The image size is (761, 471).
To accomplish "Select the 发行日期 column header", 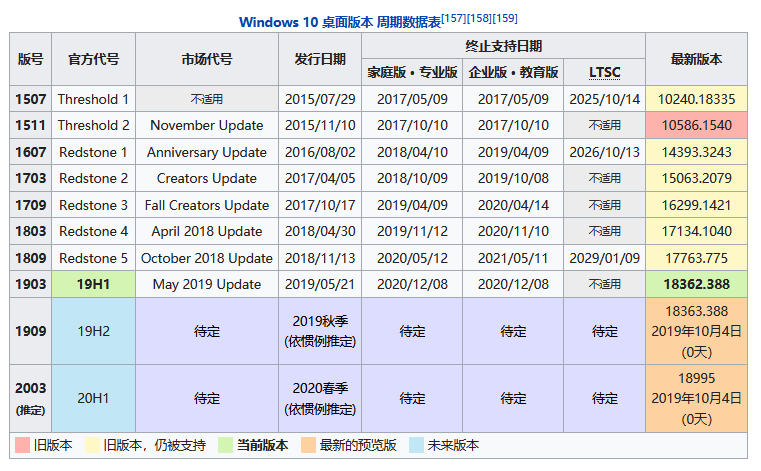I will pyautogui.click(x=320, y=59).
